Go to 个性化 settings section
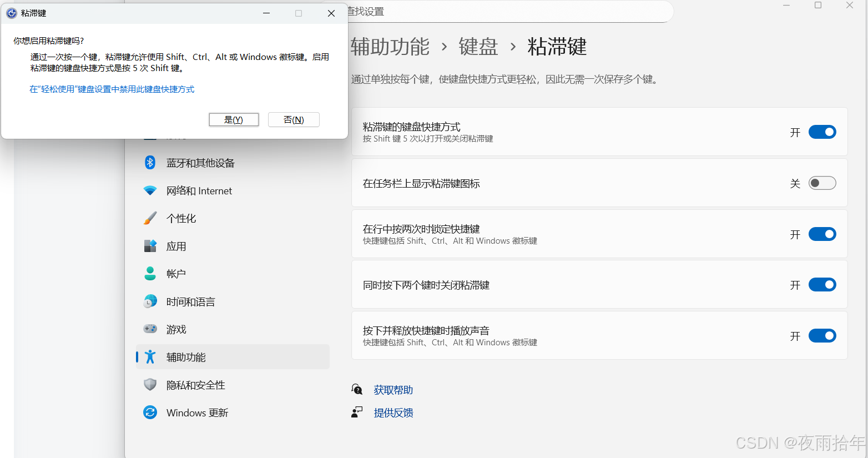Screen dimensions: 868x458 pyautogui.click(x=233, y=218)
